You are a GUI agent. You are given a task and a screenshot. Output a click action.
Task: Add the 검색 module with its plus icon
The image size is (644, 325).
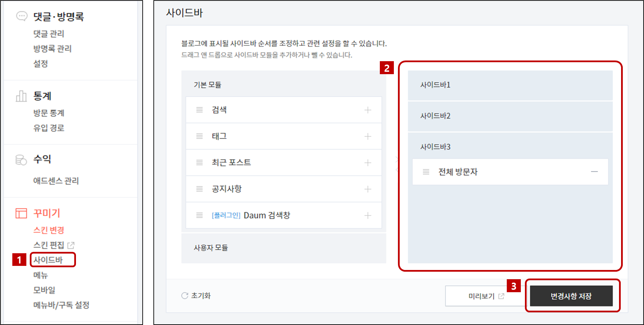pyautogui.click(x=368, y=110)
